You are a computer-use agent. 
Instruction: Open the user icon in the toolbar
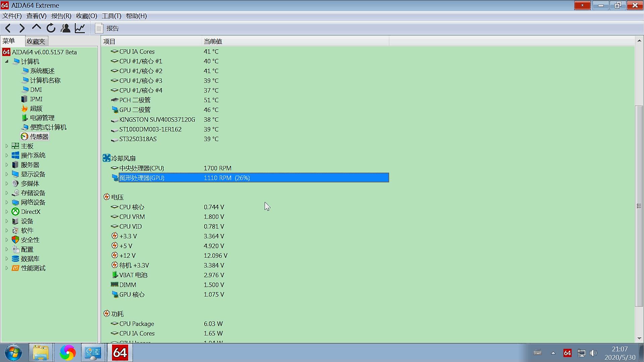click(65, 28)
